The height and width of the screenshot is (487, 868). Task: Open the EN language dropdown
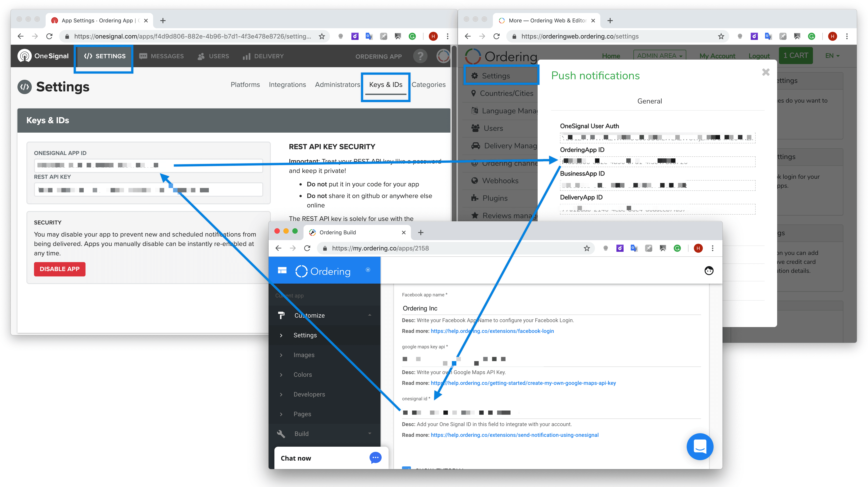coord(832,56)
